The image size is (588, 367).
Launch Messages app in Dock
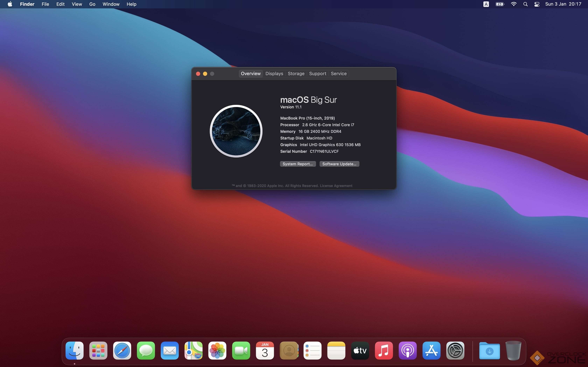[146, 351]
